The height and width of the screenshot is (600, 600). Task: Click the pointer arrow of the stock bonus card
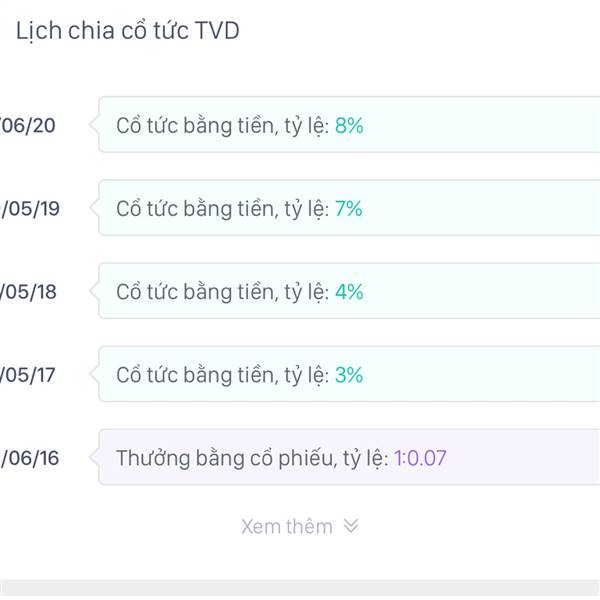(x=94, y=458)
